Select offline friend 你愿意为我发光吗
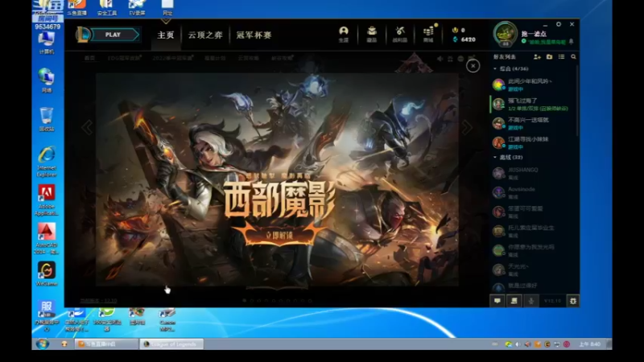Screen dimensions: 644x362 [x=532, y=250]
